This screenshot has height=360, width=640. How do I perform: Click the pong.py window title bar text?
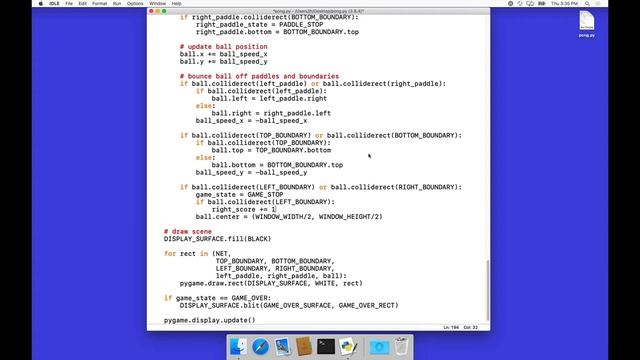(318, 11)
